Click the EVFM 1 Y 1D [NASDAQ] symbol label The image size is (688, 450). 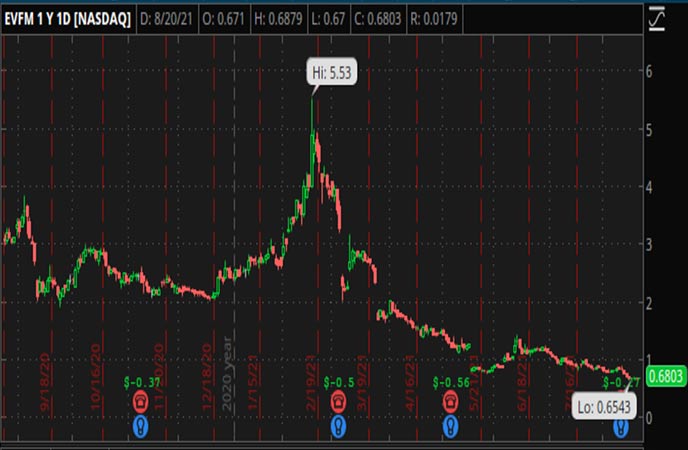pyautogui.click(x=68, y=19)
